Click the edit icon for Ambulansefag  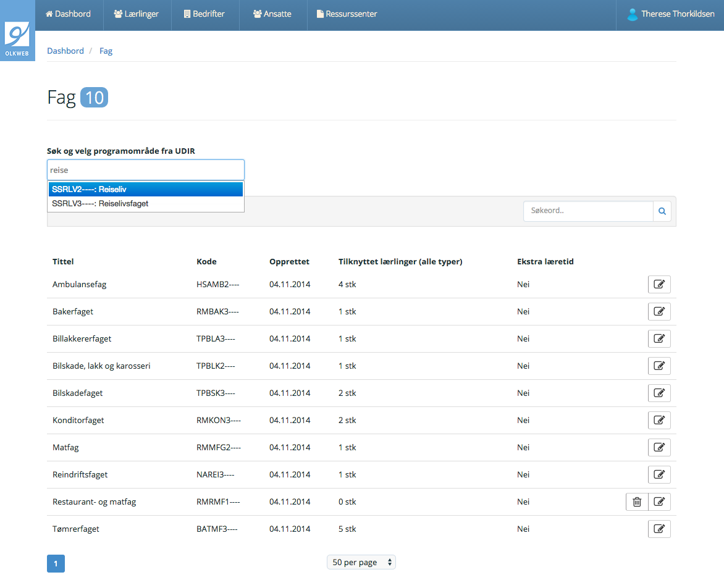(659, 285)
